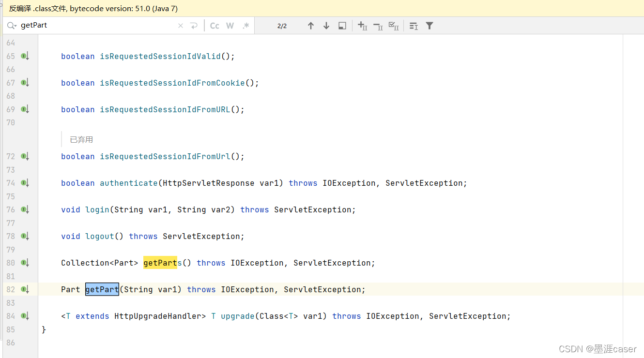Viewport: 644px width, 358px height.
Task: Open the search filter funnel icon
Action: click(429, 25)
